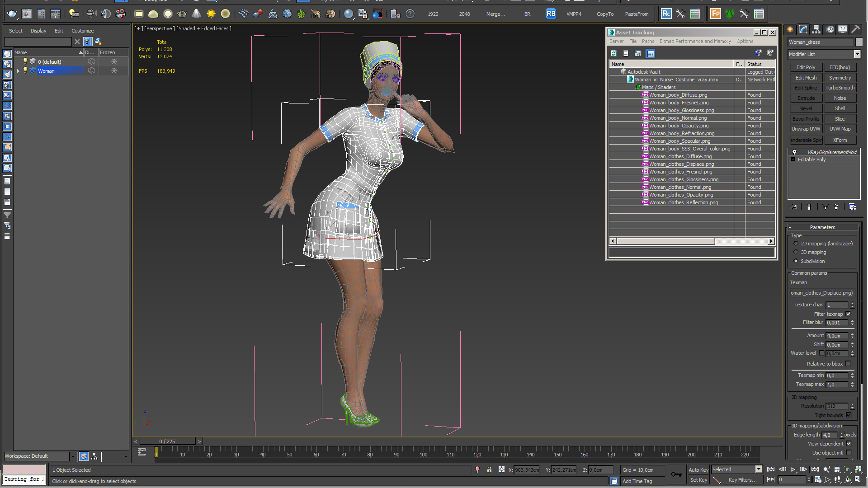Screen dimensions: 868x488
Task: Select table view icon in Asset Tracking
Action: click(651, 53)
